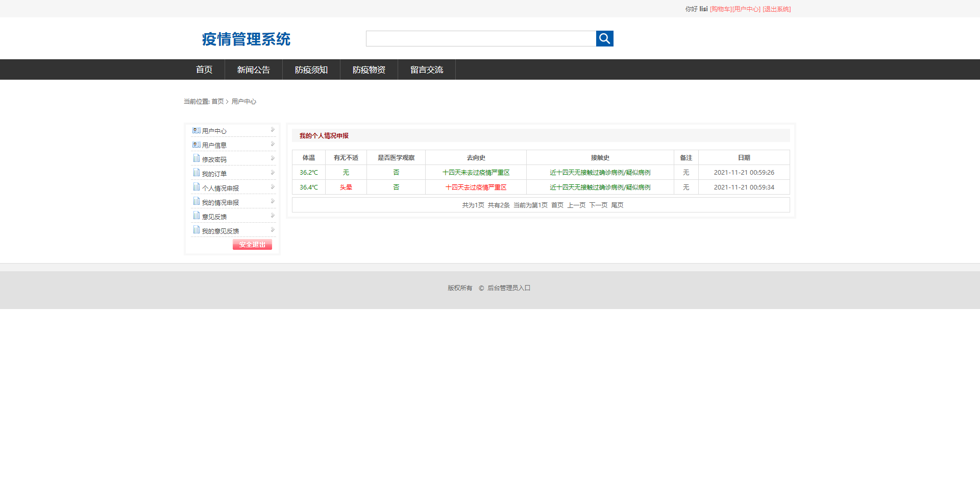Open 我的意见反馈 from the sidebar
Screen dimensions: 980x495
(x=220, y=231)
